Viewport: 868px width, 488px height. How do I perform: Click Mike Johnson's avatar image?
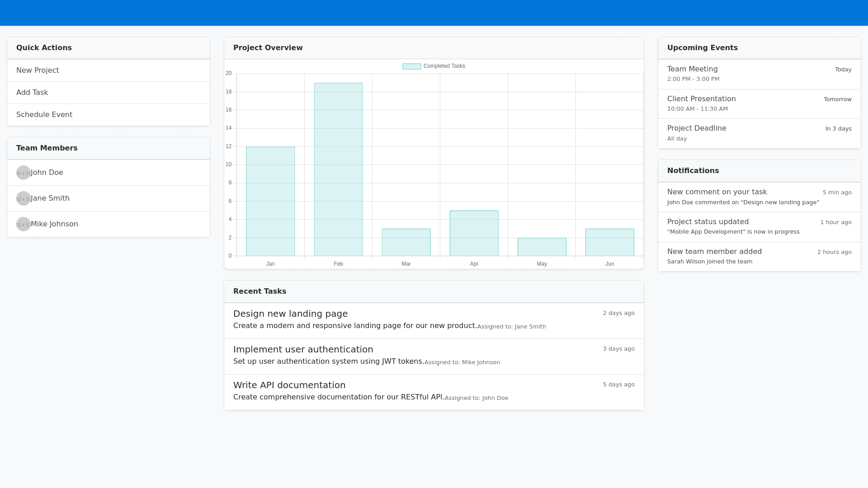click(24, 224)
